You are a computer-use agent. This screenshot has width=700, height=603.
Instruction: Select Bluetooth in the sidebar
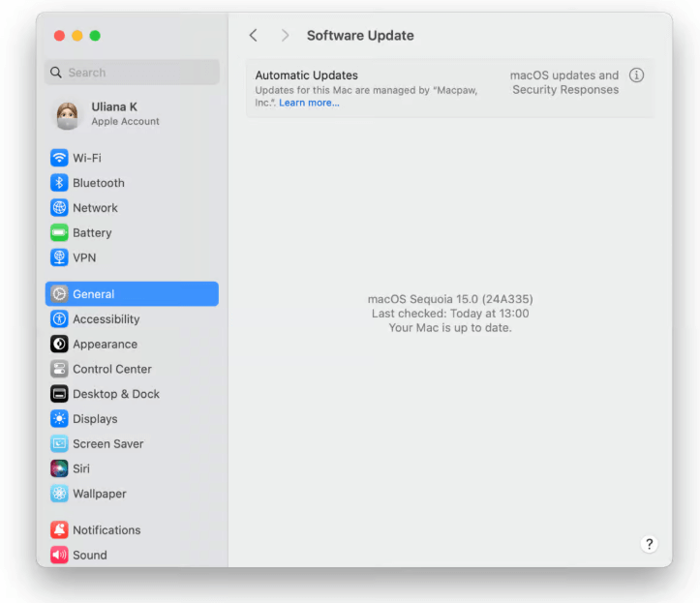tap(132, 183)
